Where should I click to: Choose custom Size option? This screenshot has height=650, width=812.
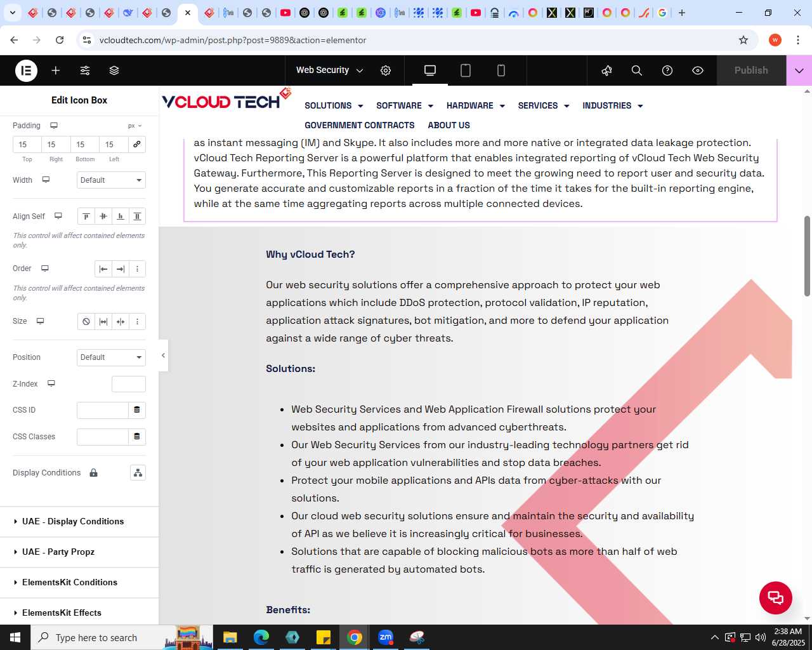(137, 322)
